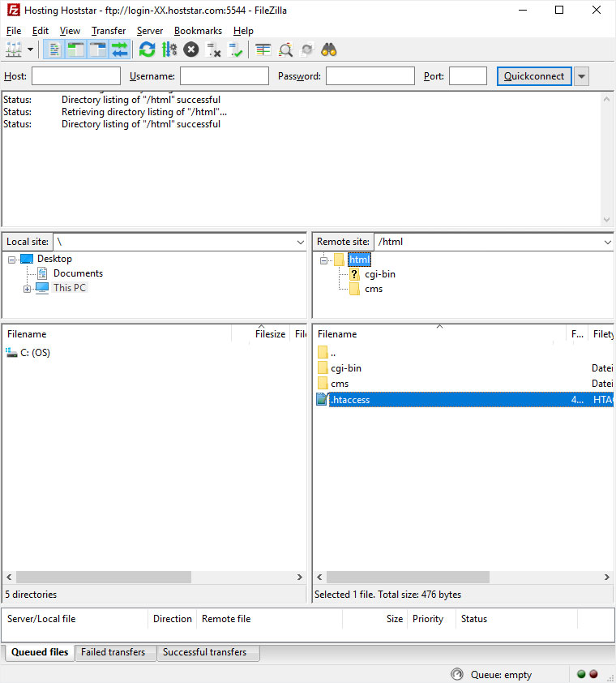
Task: Click message log scroll-down arrow
Action: (606, 220)
